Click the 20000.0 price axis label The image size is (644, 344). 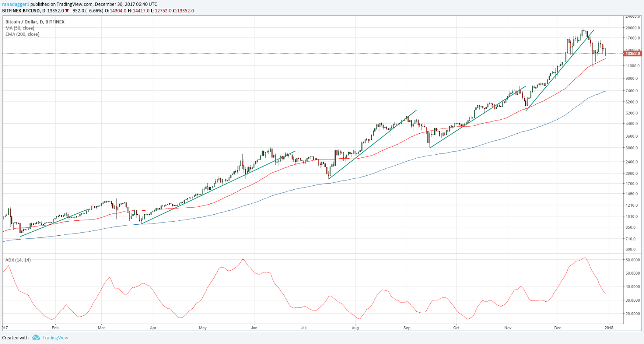pos(633,28)
